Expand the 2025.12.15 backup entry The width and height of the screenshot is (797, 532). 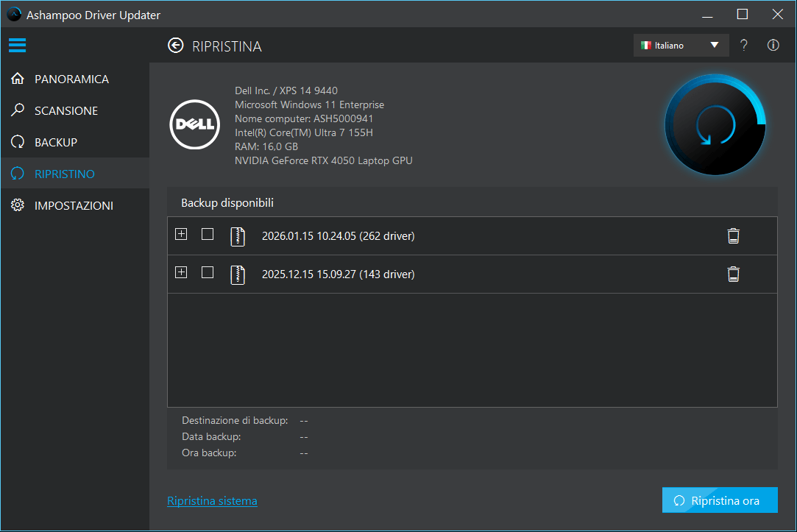point(181,272)
